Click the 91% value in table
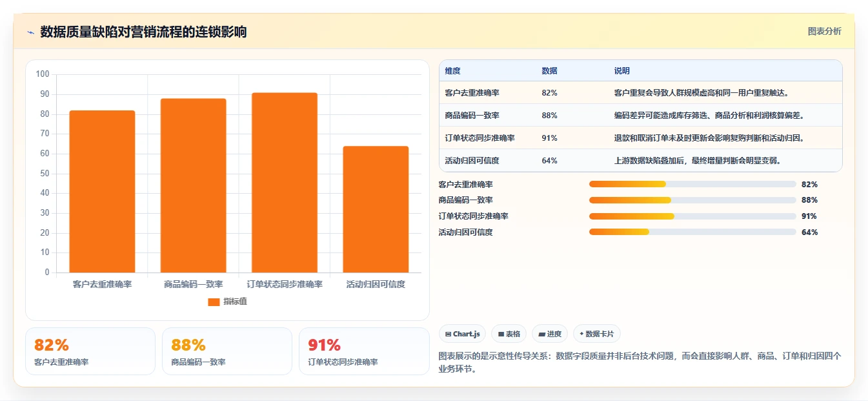868x401 pixels. tap(550, 138)
